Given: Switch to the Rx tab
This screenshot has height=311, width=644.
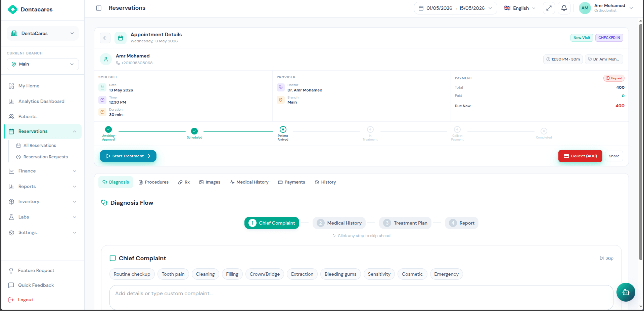Looking at the screenshot, I should [184, 182].
